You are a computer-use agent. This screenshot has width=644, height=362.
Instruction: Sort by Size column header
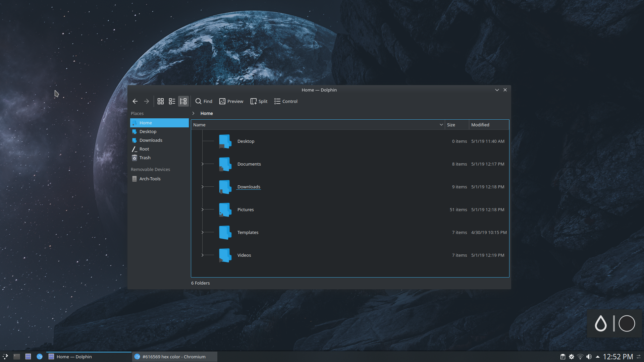tap(457, 125)
